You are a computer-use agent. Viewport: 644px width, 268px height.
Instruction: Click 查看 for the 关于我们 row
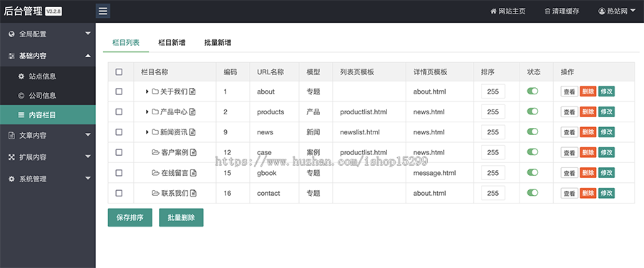(570, 91)
